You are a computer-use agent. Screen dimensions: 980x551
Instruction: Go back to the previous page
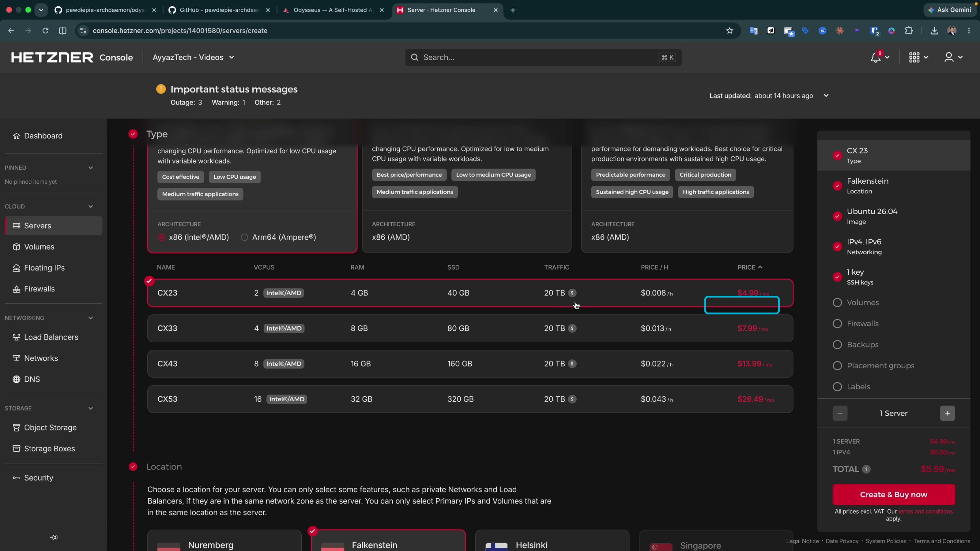point(11,31)
